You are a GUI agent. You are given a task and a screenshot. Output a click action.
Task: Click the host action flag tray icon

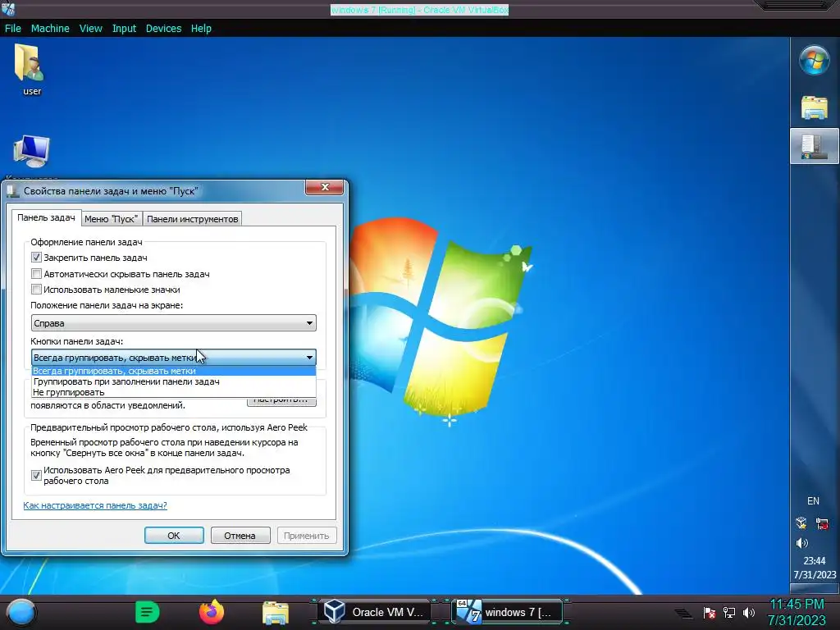click(710, 613)
